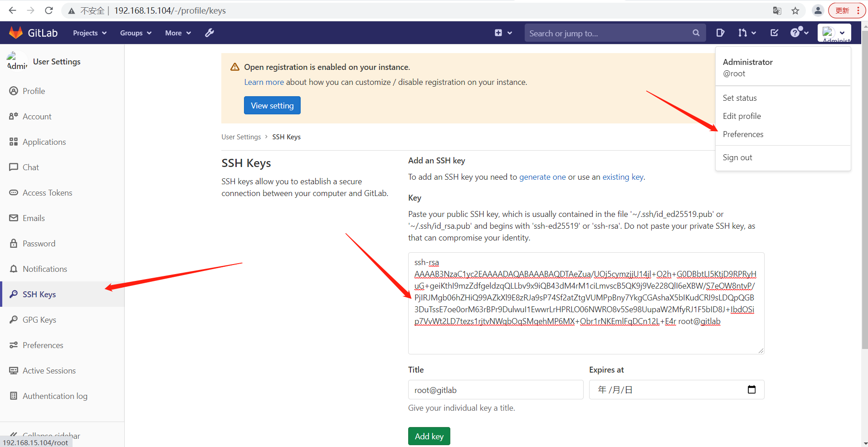Click the browser back arrow

click(12, 10)
